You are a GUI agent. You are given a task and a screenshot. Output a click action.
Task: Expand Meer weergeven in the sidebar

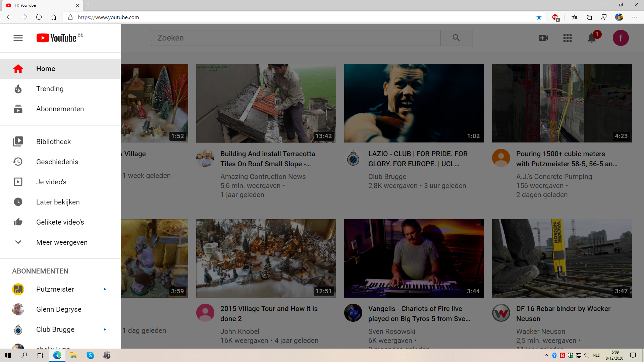pos(62,242)
